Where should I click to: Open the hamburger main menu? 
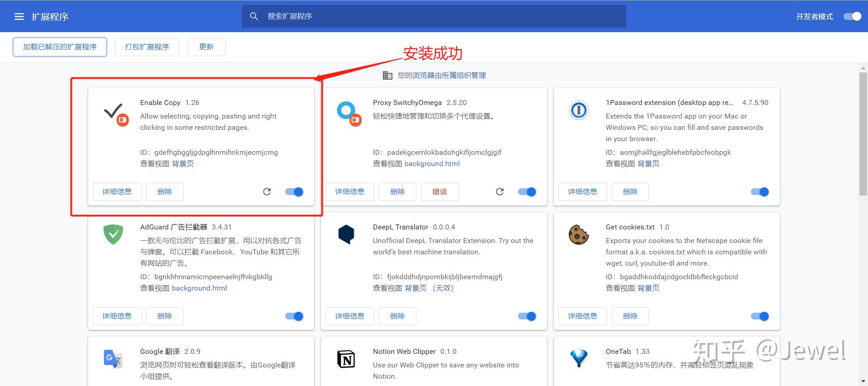coord(19,17)
